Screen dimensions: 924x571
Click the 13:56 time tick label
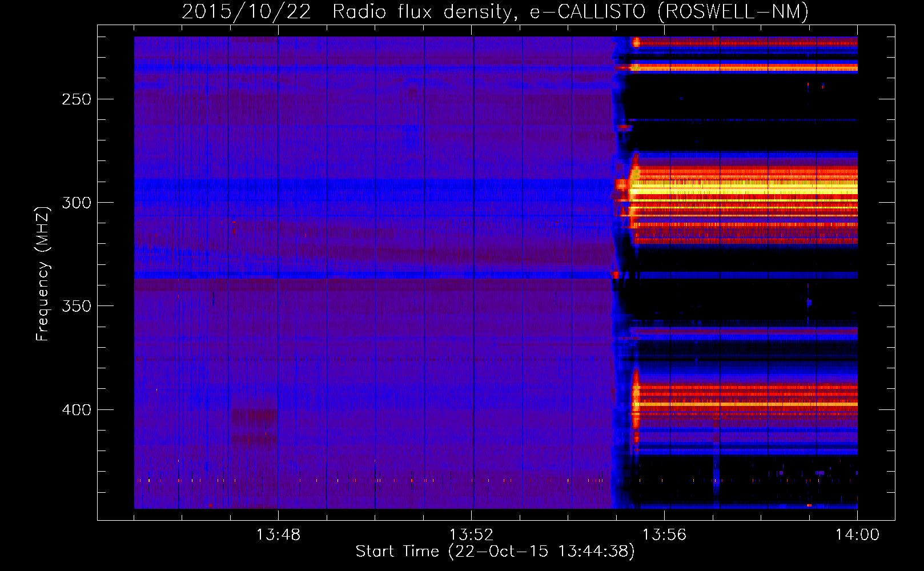click(664, 535)
